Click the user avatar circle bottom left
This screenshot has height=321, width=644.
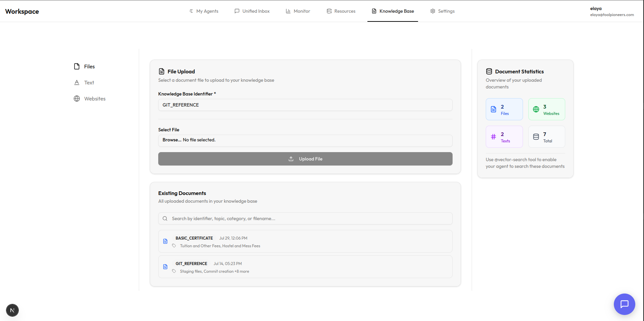tap(12, 310)
